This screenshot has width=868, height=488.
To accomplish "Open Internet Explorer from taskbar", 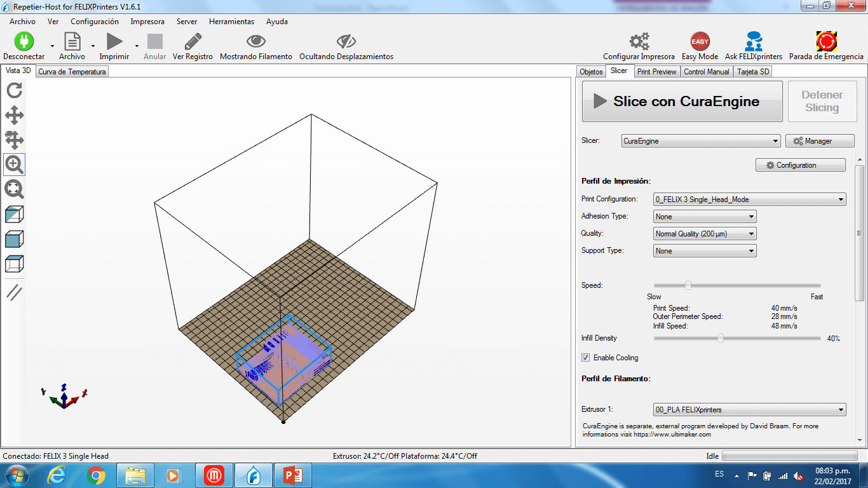I will [x=57, y=475].
